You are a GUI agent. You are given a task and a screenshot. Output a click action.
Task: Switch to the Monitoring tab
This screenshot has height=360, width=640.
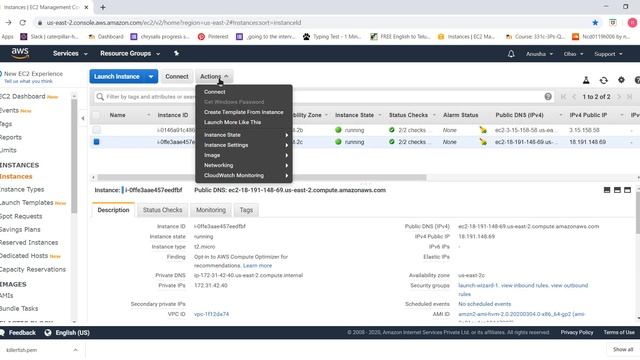coord(211,210)
